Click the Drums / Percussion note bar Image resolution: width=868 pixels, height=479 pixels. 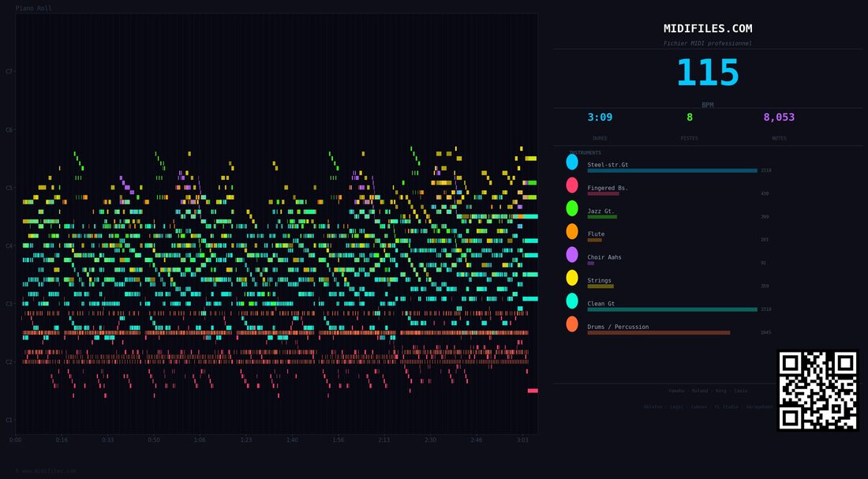tap(659, 333)
